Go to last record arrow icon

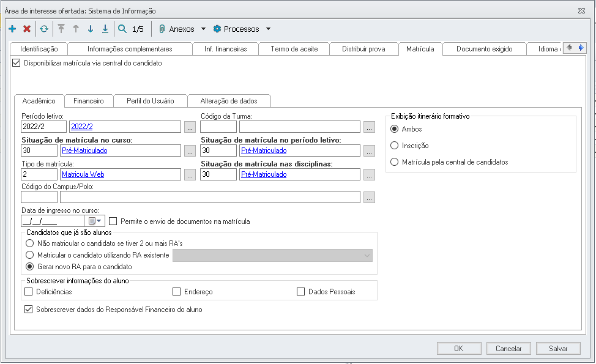(105, 29)
